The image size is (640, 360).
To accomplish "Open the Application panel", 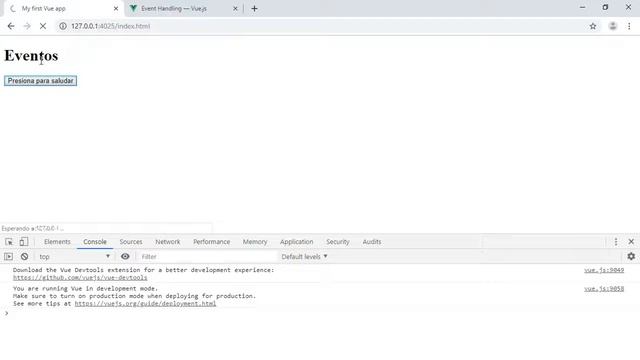I will click(x=296, y=242).
